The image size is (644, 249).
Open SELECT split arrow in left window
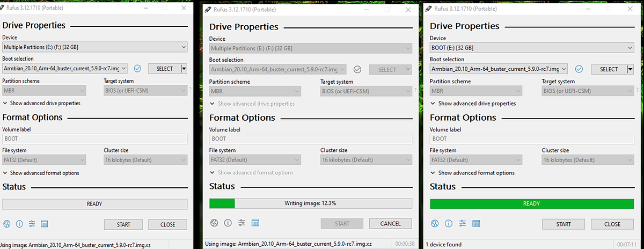[184, 69]
